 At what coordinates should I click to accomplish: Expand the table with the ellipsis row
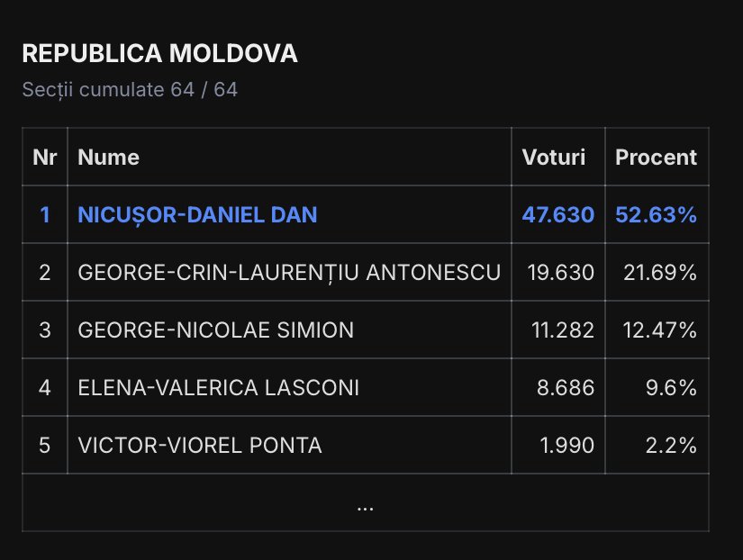pos(365,506)
